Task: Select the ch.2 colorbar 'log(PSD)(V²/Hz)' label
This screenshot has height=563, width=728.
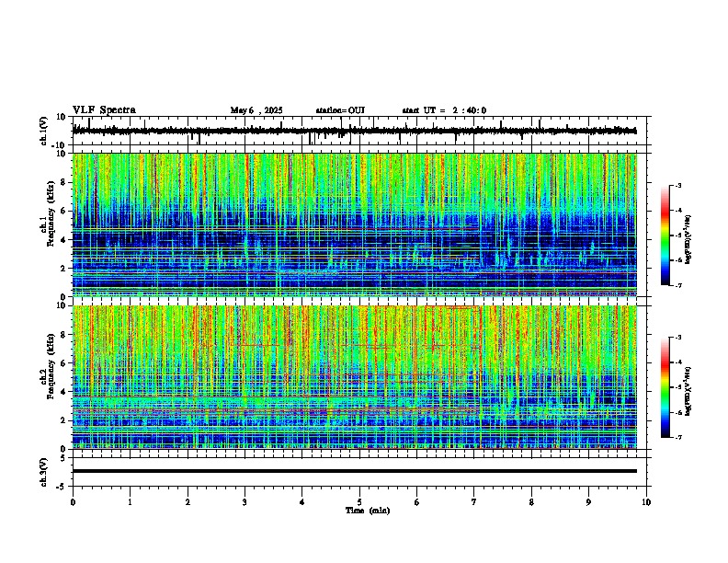Action: [688, 391]
